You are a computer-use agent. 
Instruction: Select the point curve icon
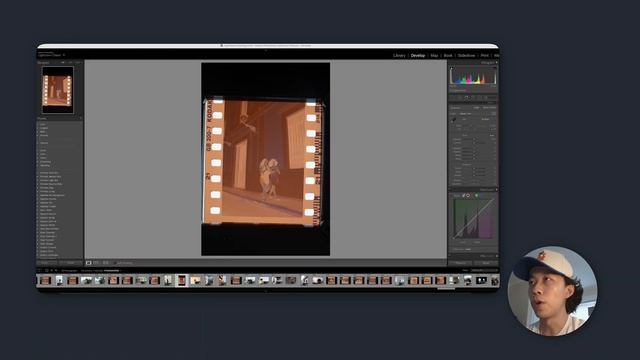(468, 196)
